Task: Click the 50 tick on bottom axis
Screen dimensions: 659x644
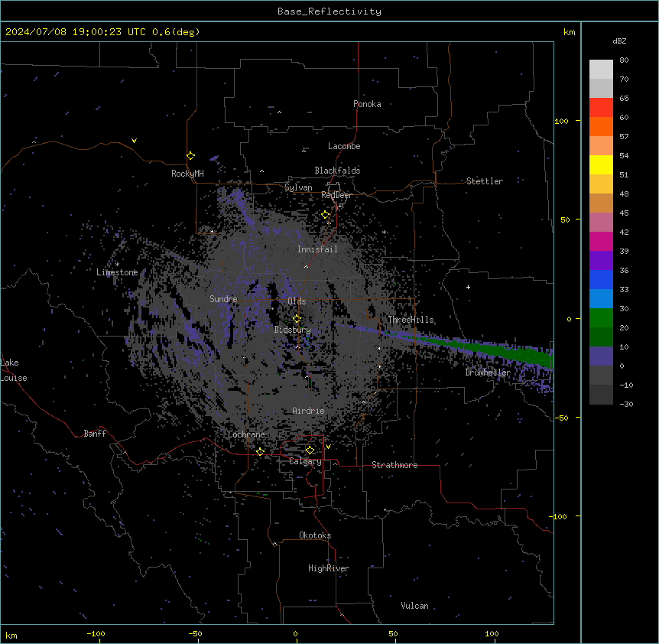Action: (x=393, y=633)
